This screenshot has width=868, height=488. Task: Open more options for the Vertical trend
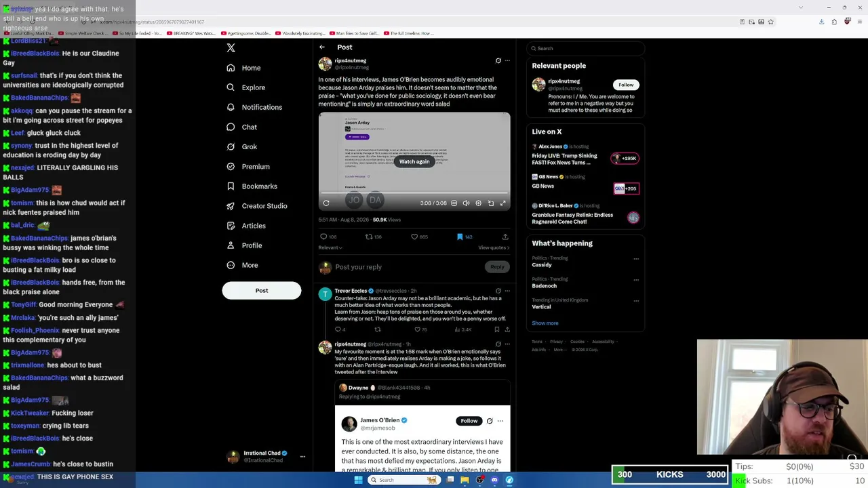[636, 300]
